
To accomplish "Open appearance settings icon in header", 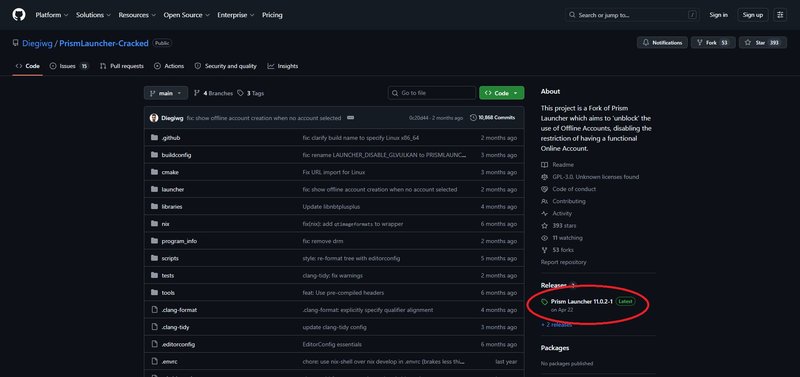I will click(780, 15).
